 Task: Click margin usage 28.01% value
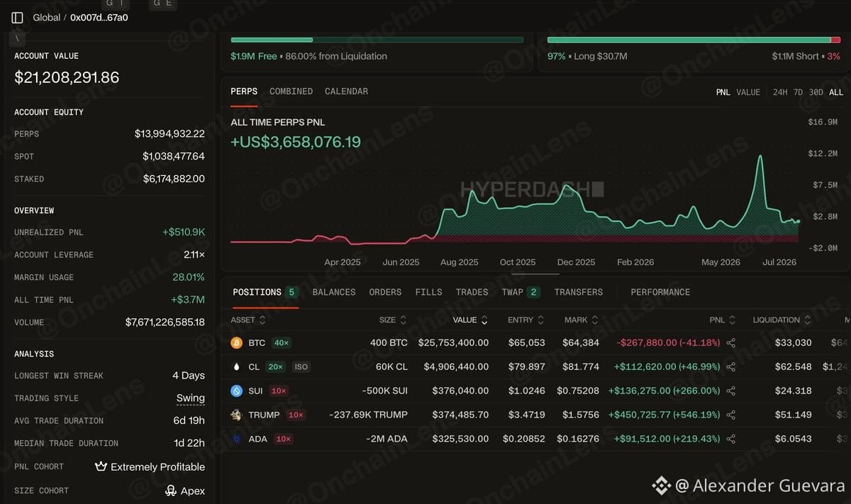188,277
